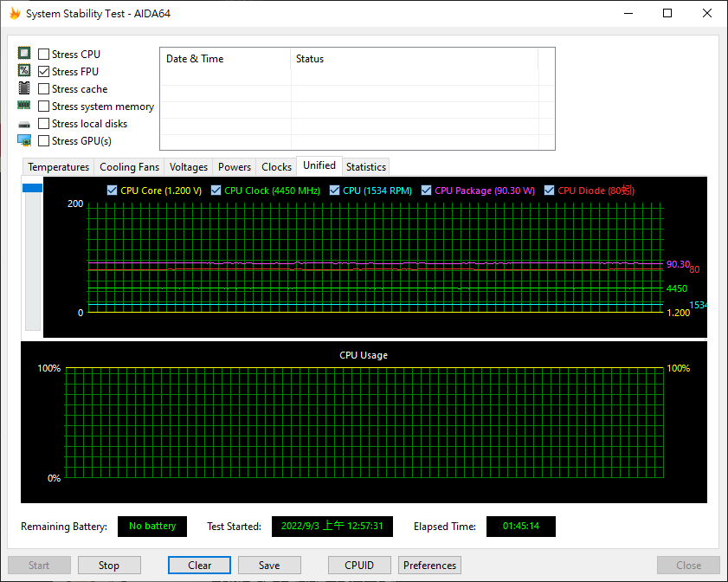Open the Preferences dialog
Viewport: 728px width, 582px height.
[x=429, y=565]
